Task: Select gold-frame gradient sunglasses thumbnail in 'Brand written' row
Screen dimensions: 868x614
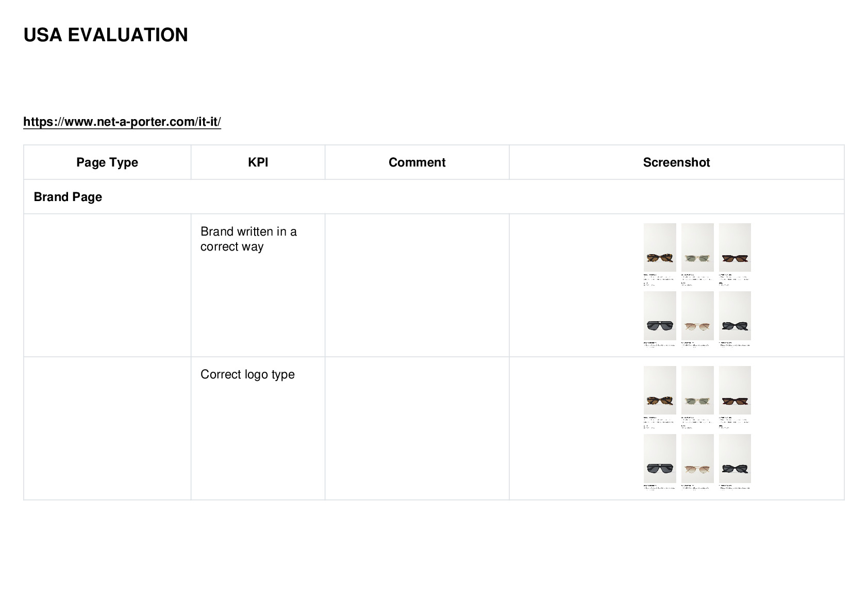Action: coord(697,316)
